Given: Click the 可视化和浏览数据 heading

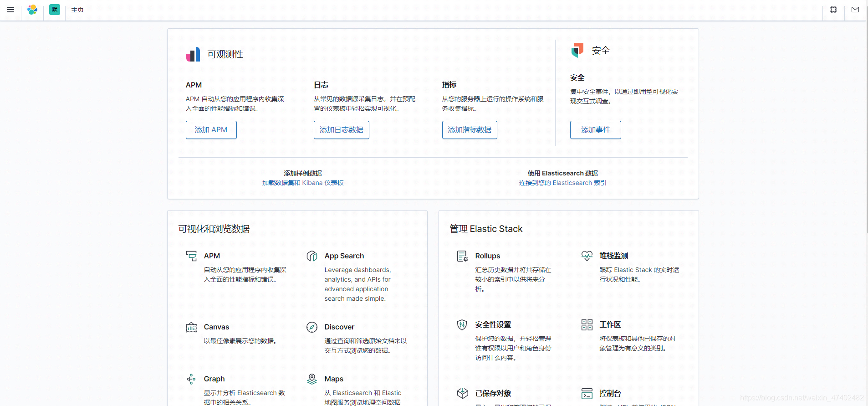Looking at the screenshot, I should pos(214,229).
